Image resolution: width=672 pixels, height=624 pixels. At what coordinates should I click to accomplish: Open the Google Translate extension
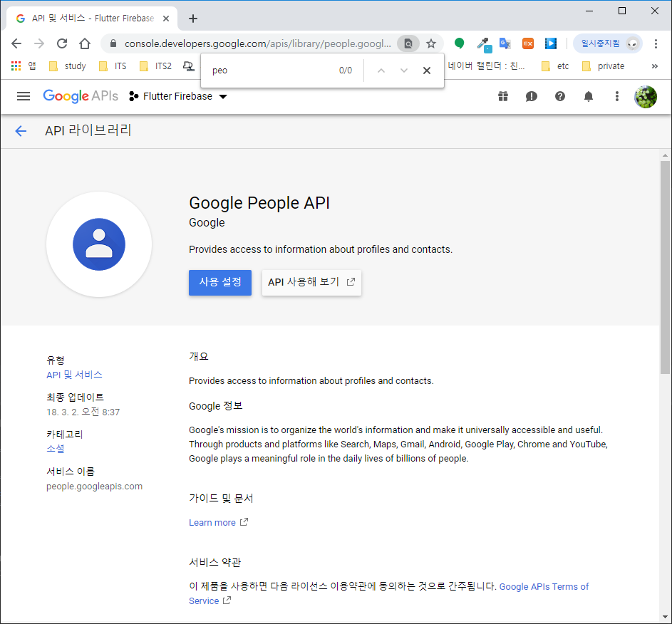coord(505,43)
